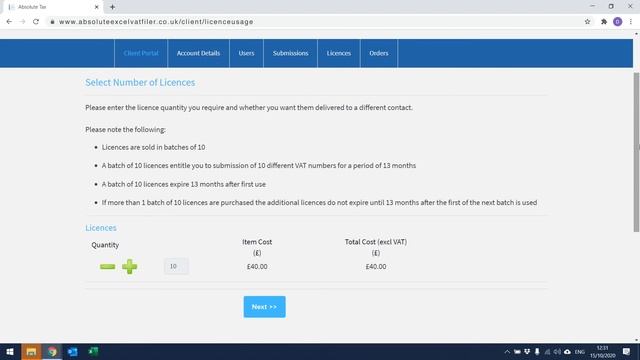This screenshot has width=640, height=360.
Task: Click the address bar URL
Action: click(156, 22)
